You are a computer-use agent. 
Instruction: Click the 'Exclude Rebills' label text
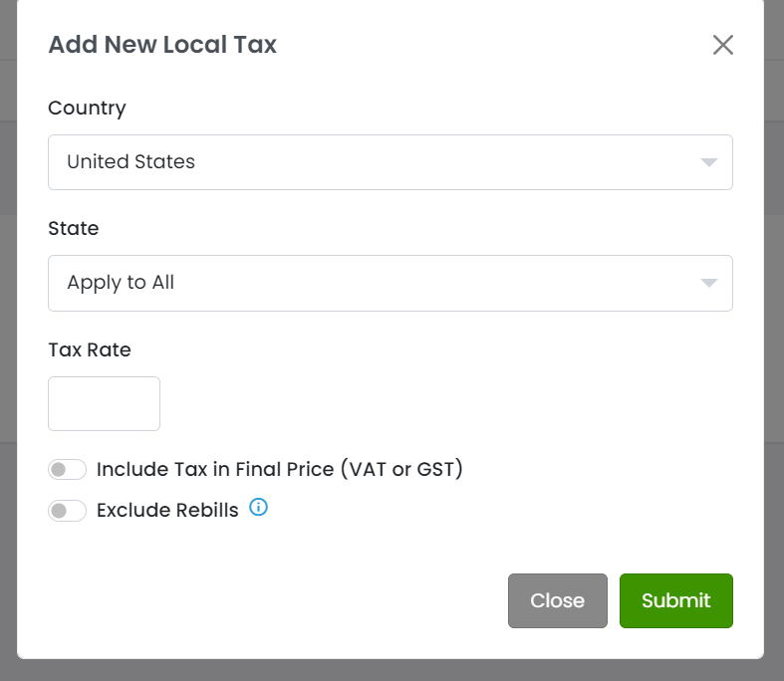point(167,511)
